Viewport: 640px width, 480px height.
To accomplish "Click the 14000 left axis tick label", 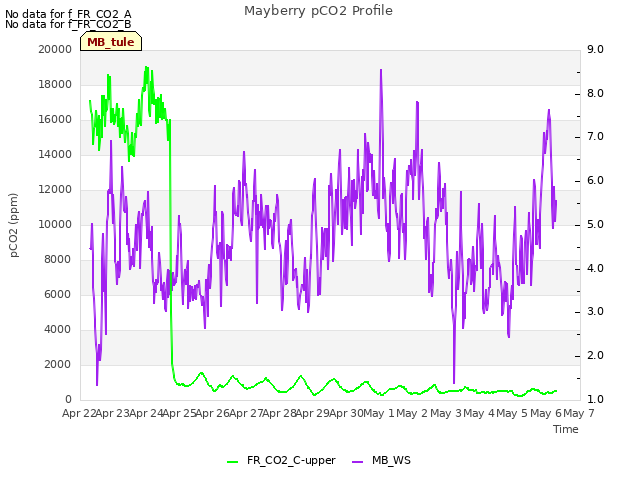I will point(55,155).
